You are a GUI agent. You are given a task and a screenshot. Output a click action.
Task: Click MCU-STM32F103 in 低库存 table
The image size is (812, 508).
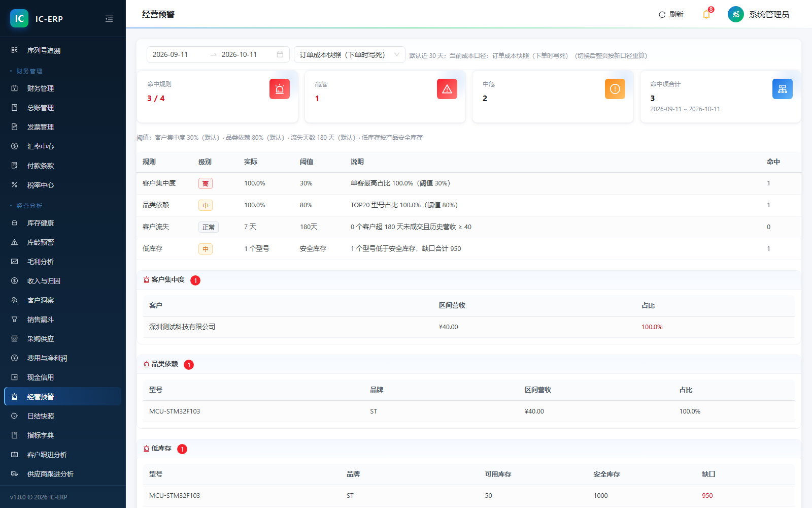(x=175, y=495)
